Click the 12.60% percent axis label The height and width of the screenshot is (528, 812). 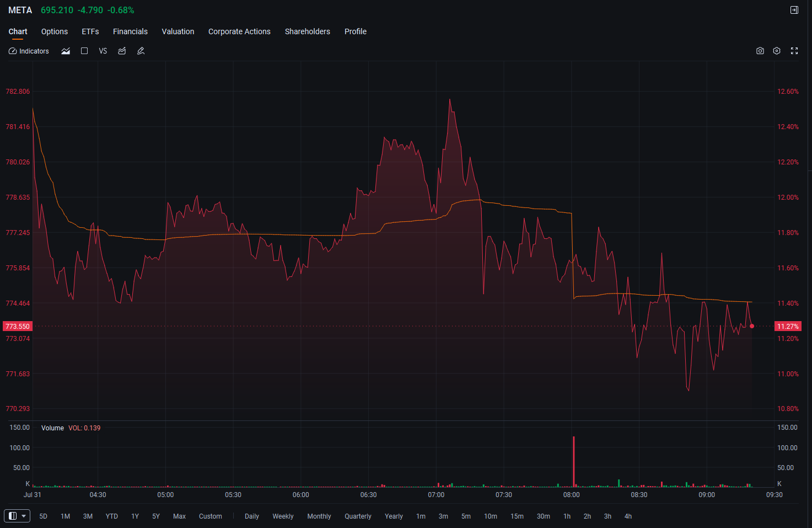click(x=788, y=92)
